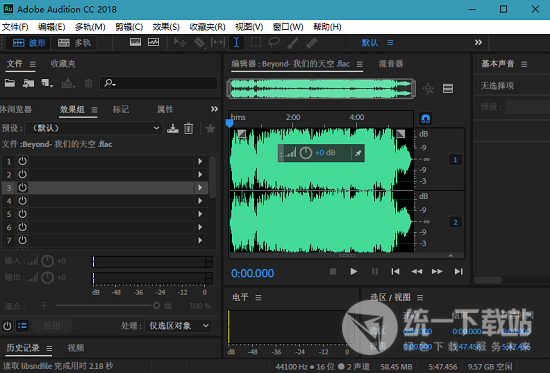Show spectral frequency display

pos(135,42)
